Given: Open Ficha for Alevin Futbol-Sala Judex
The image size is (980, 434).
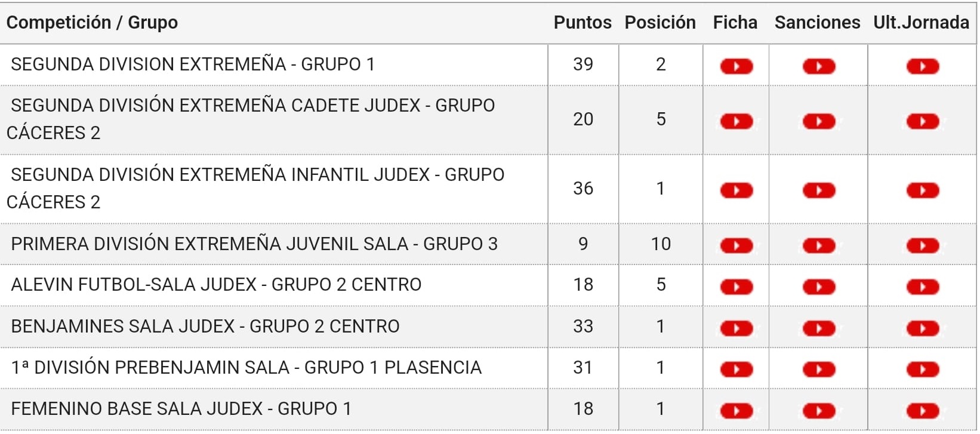Looking at the screenshot, I should [x=736, y=287].
